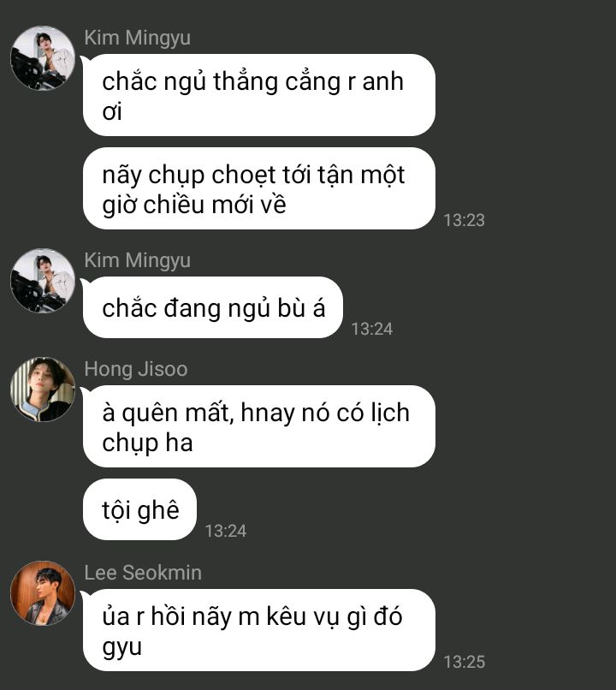Select the message 'chắc ngủ thẳng cẳng r anh ơi'
The image size is (616, 690).
259,95
